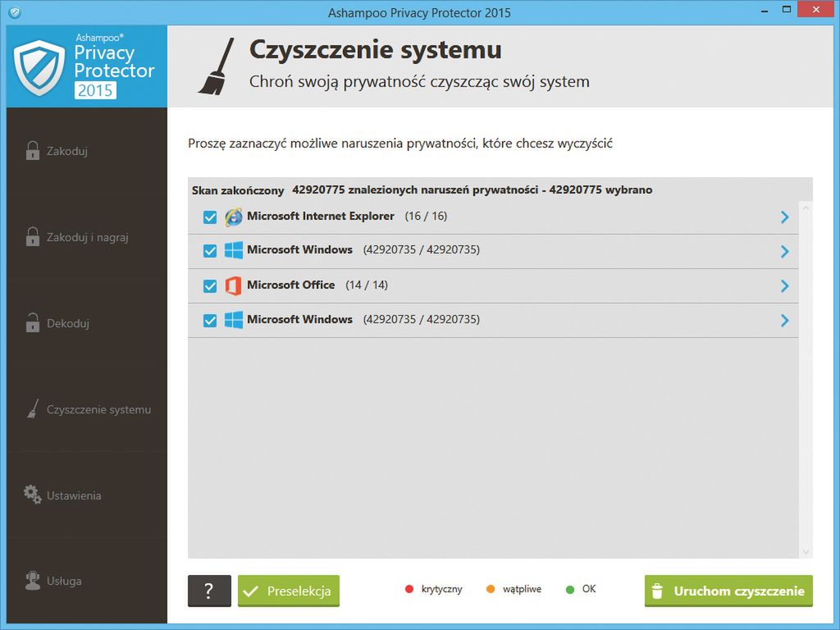
Task: Open the Zakoduj section
Action: tap(87, 151)
